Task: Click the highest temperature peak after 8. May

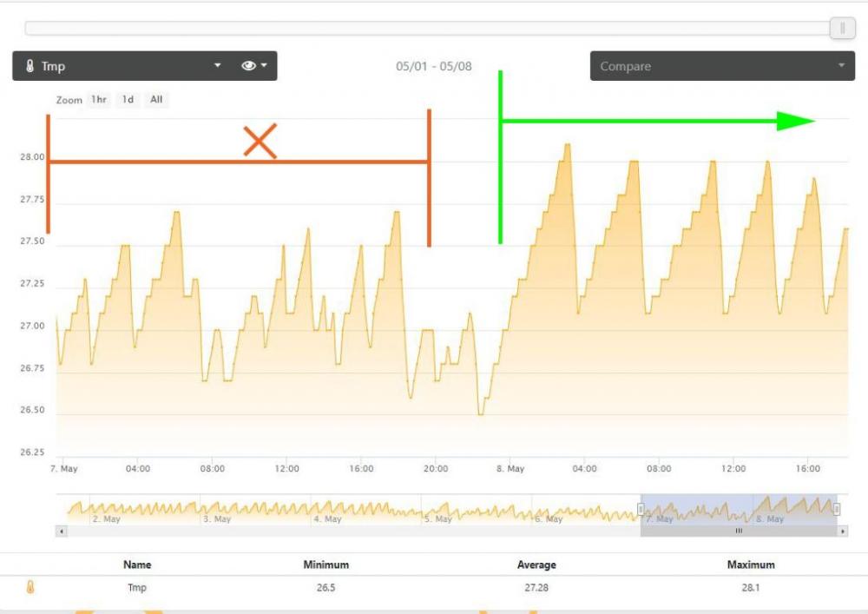Action: point(568,145)
